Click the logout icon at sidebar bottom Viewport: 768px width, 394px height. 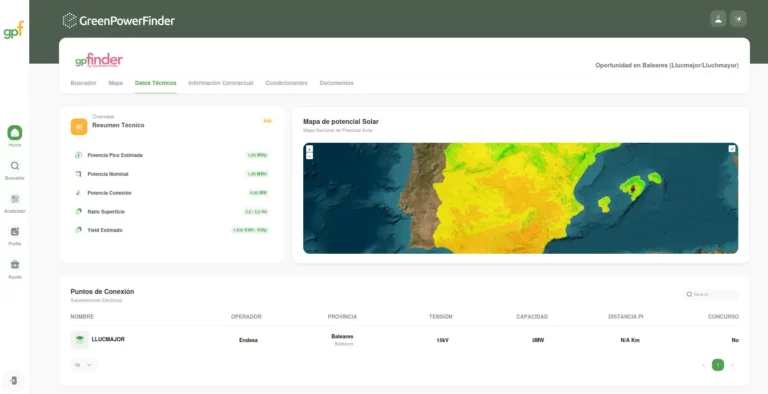(x=14, y=381)
